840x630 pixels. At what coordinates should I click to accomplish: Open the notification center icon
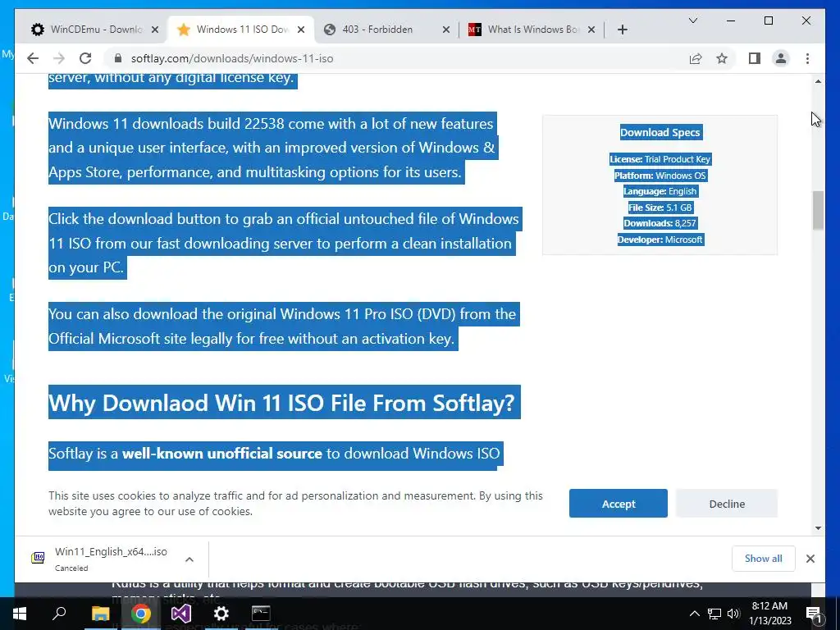(x=813, y=614)
